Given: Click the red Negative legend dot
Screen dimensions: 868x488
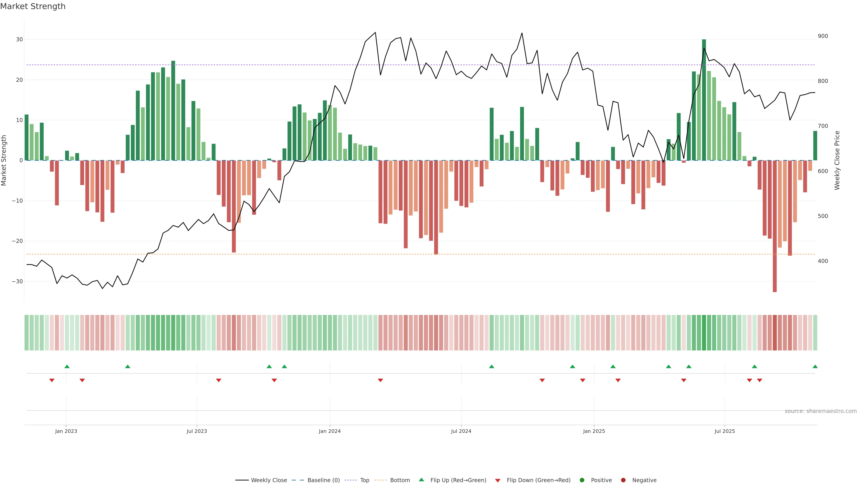Looking at the screenshot, I should coord(623,480).
